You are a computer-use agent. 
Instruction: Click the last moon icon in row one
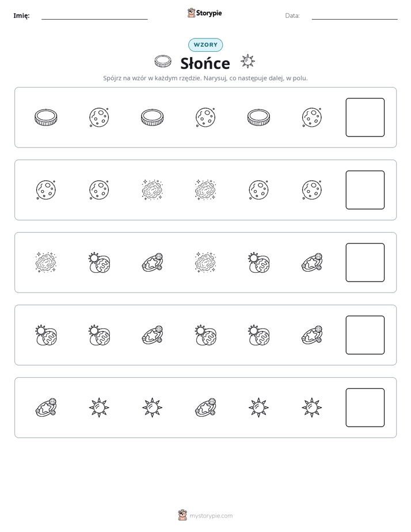[311, 117]
